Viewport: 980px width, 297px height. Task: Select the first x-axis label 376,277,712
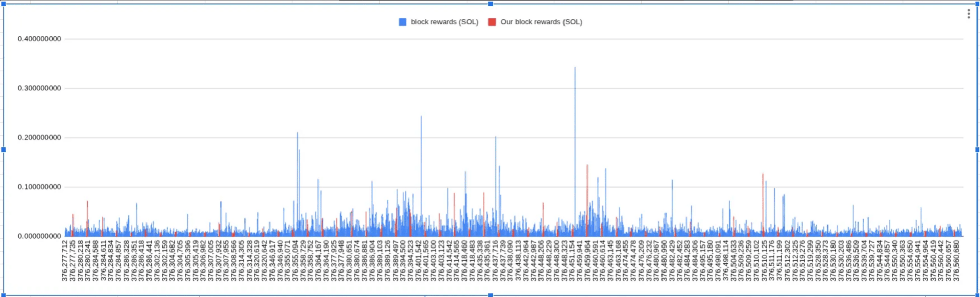[x=65, y=261]
